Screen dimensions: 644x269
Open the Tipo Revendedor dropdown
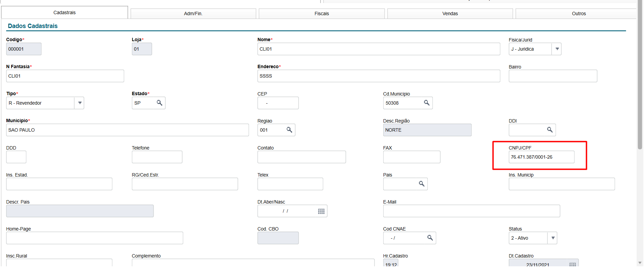point(80,103)
